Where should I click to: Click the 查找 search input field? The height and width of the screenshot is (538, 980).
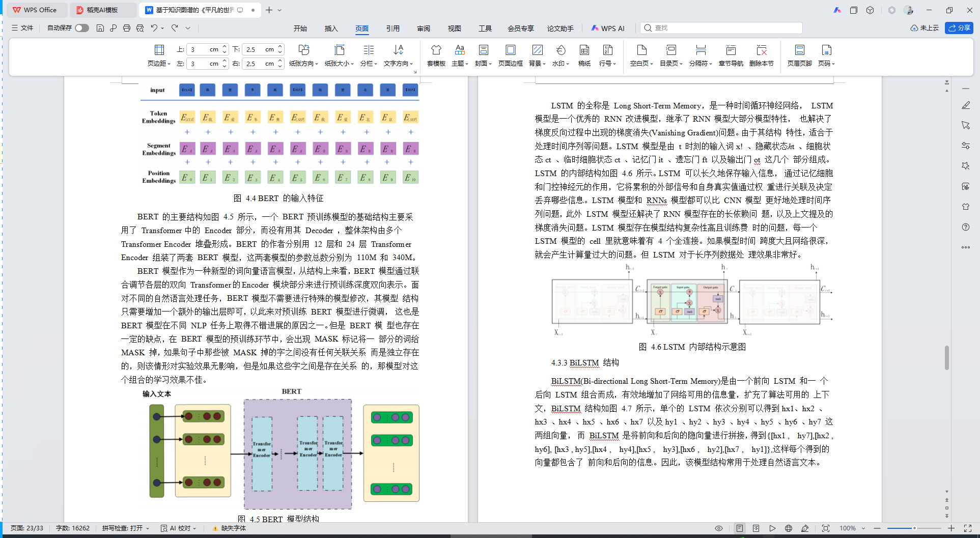point(721,28)
